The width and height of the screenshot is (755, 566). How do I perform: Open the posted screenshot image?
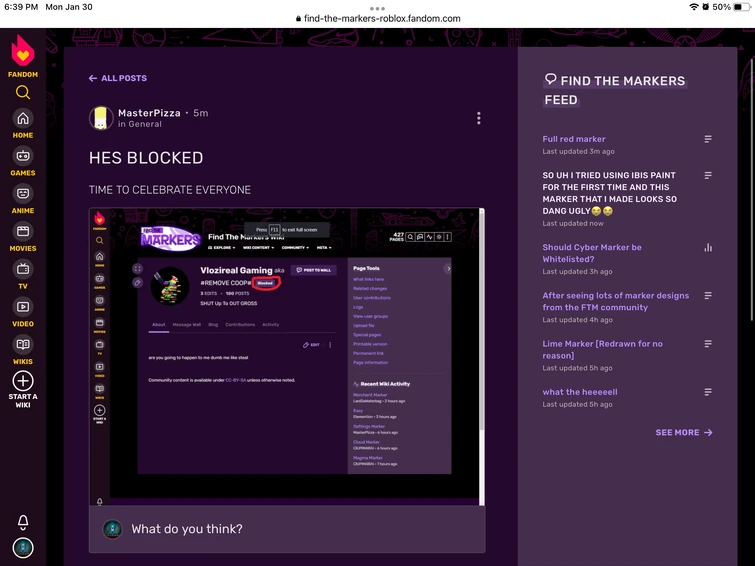[x=287, y=356]
